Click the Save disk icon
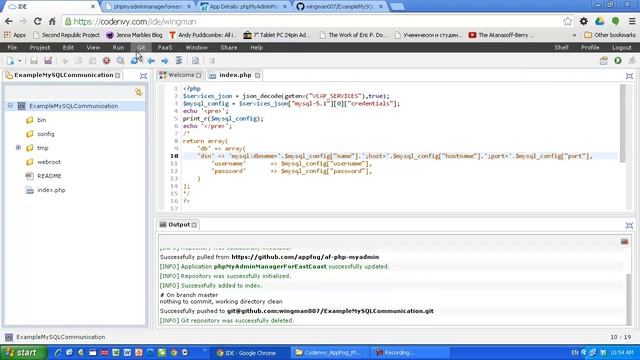 [x=34, y=61]
